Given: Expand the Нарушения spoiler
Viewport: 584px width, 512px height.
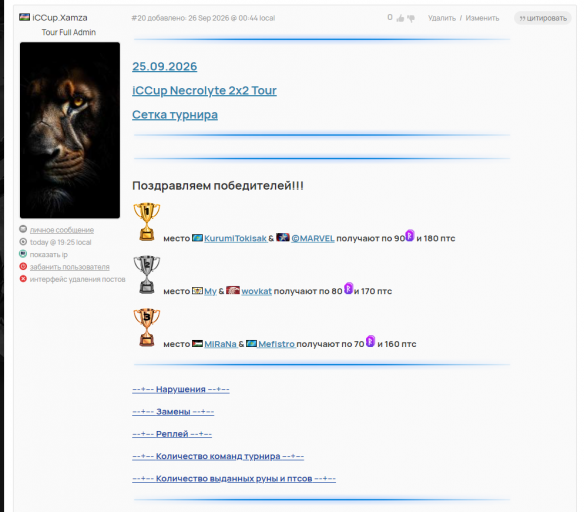Looking at the screenshot, I should 181,389.
